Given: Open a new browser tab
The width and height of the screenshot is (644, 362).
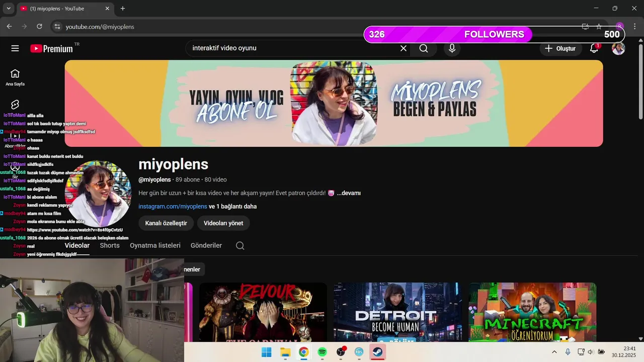Looking at the screenshot, I should 123,9.
